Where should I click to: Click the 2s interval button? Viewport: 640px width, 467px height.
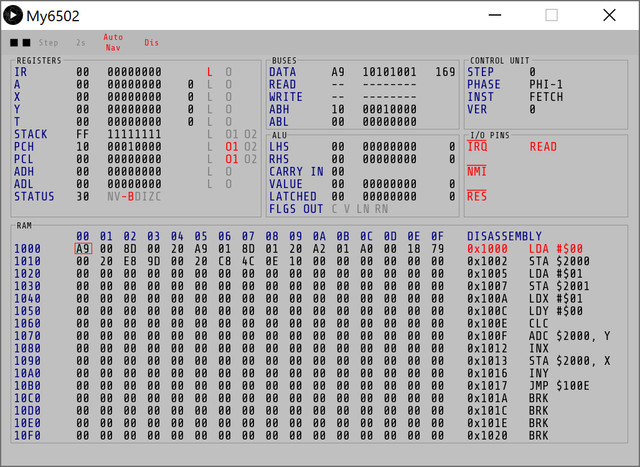80,43
